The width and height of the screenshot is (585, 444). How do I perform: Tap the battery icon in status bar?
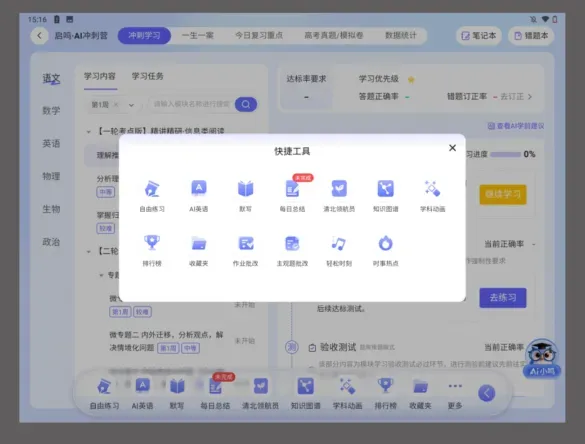(555, 19)
